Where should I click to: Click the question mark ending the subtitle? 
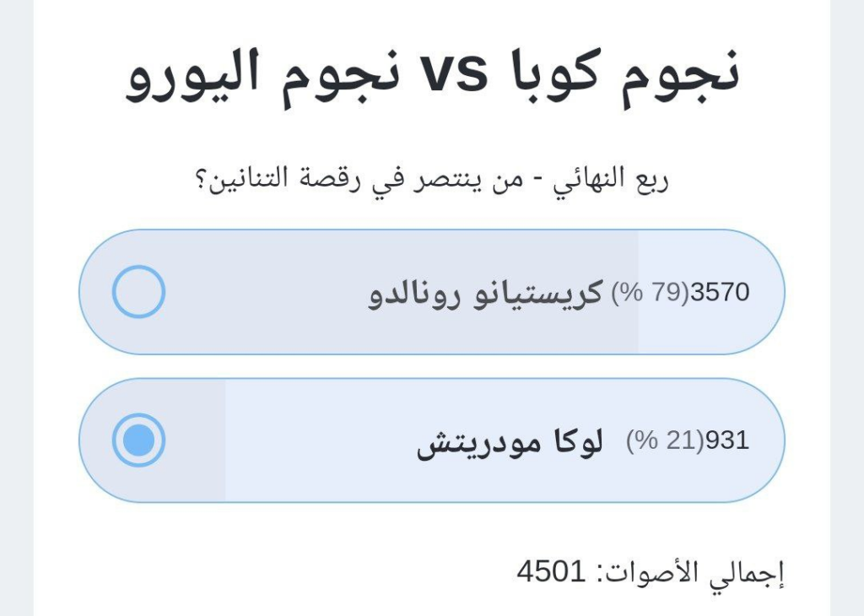202,180
